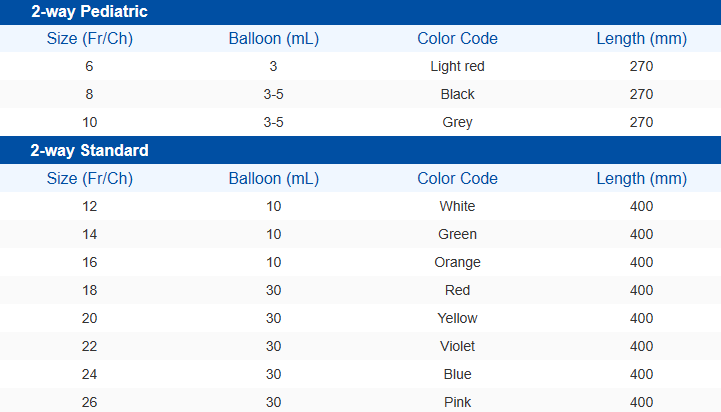The image size is (721, 412).
Task: Select the Yellow color code cell
Action: coord(457,318)
